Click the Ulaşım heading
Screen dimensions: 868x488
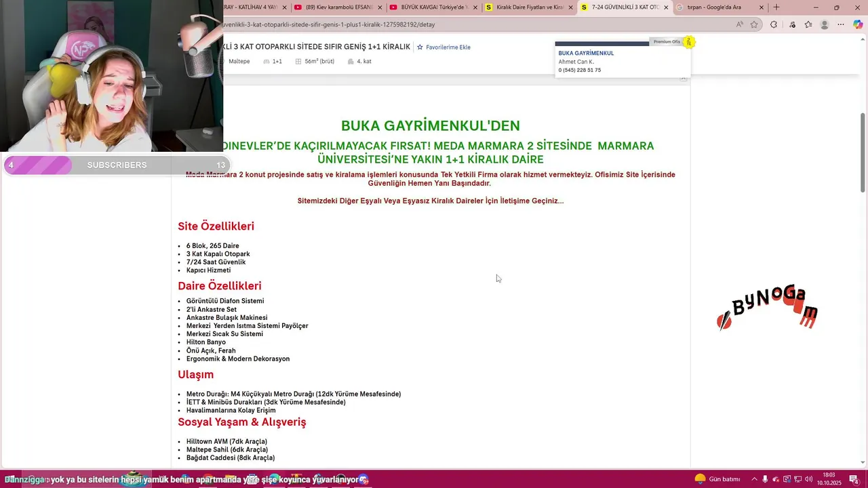[x=195, y=375]
